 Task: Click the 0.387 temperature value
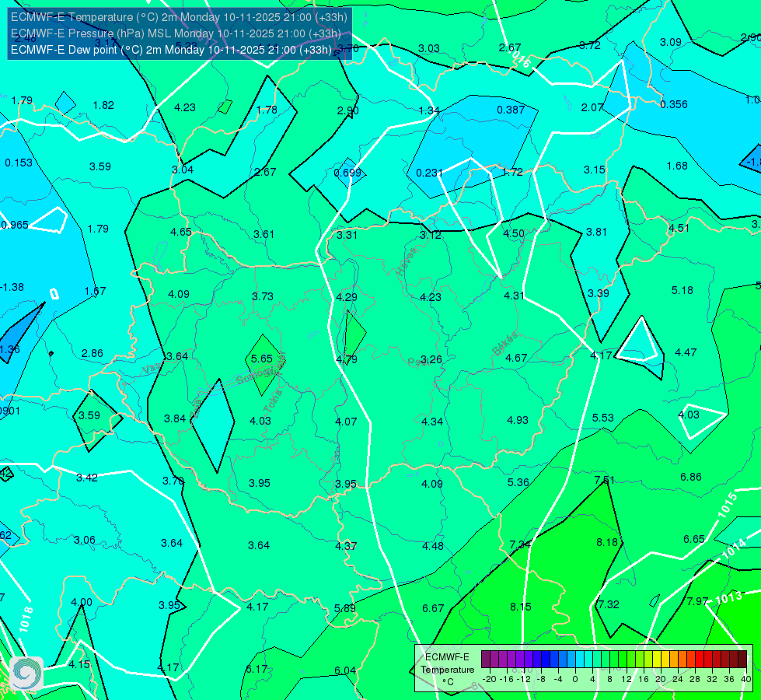[x=511, y=110]
